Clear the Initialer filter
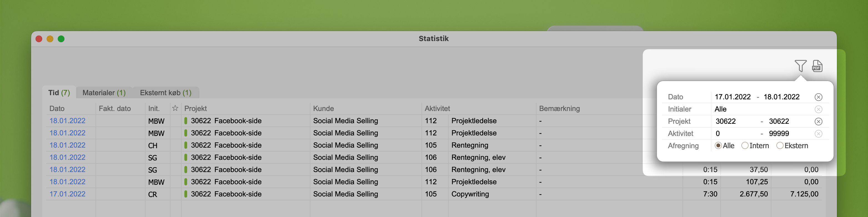 818,109
